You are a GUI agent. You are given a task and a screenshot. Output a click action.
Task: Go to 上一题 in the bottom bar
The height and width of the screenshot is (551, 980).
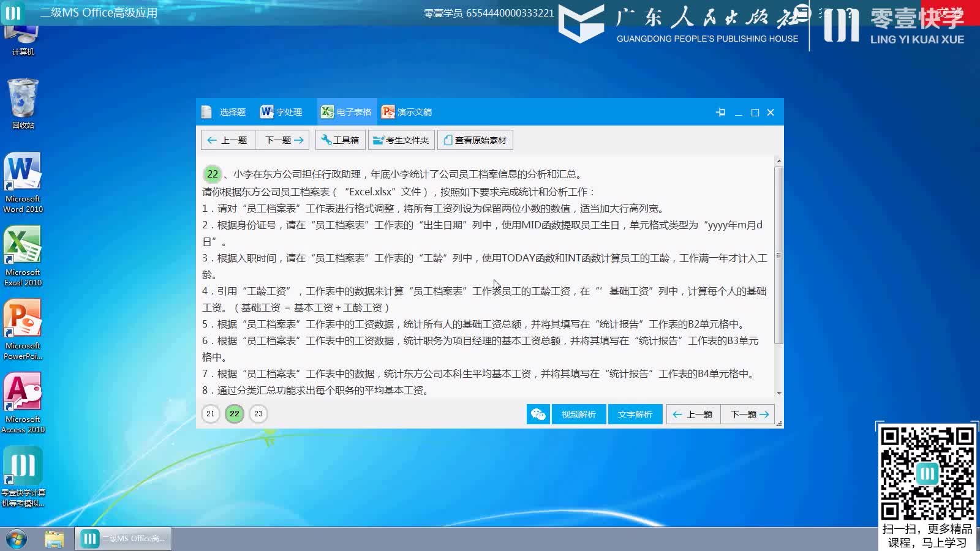[x=693, y=414]
